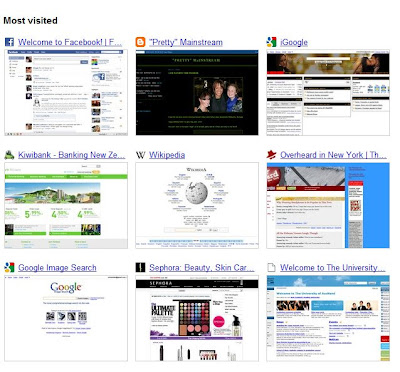Open the Welcome to Facebook link
400x372 pixels.
pos(70,42)
